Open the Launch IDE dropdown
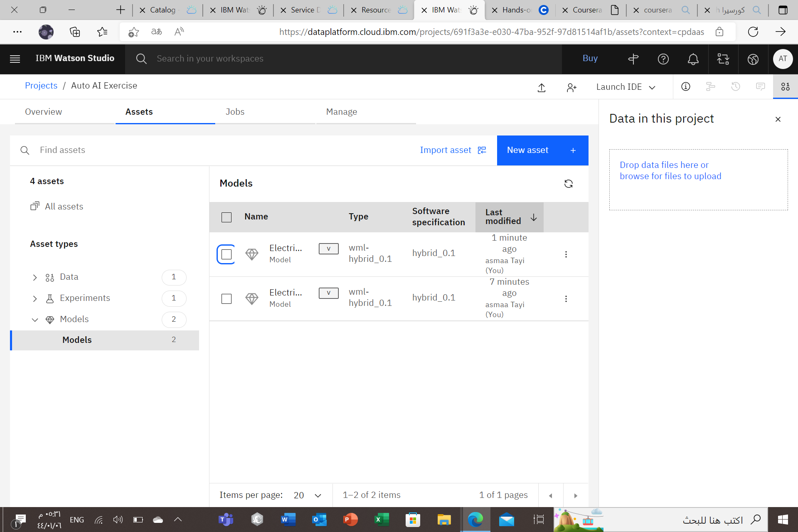The height and width of the screenshot is (532, 798). [x=625, y=87]
